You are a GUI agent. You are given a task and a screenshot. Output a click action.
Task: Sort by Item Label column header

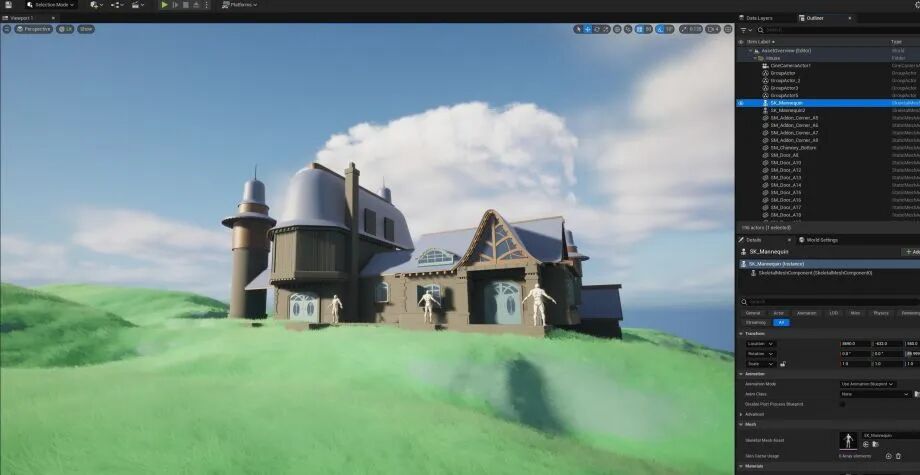760,42
